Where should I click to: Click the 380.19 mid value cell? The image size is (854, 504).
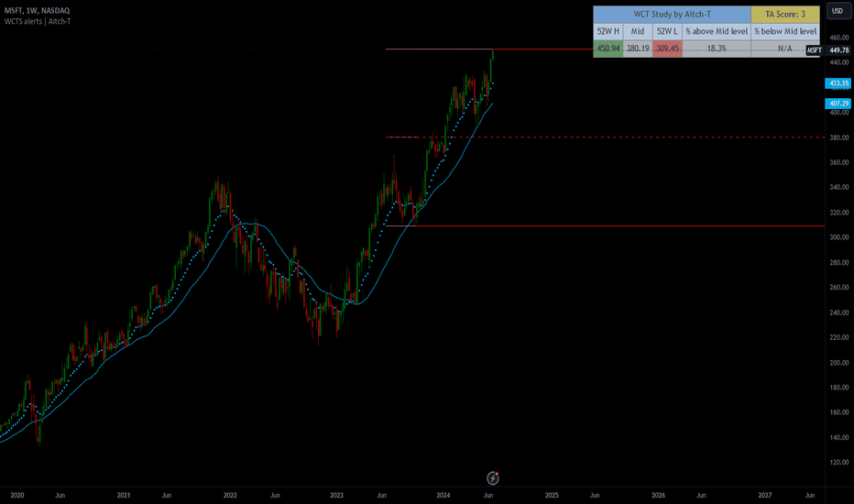638,49
